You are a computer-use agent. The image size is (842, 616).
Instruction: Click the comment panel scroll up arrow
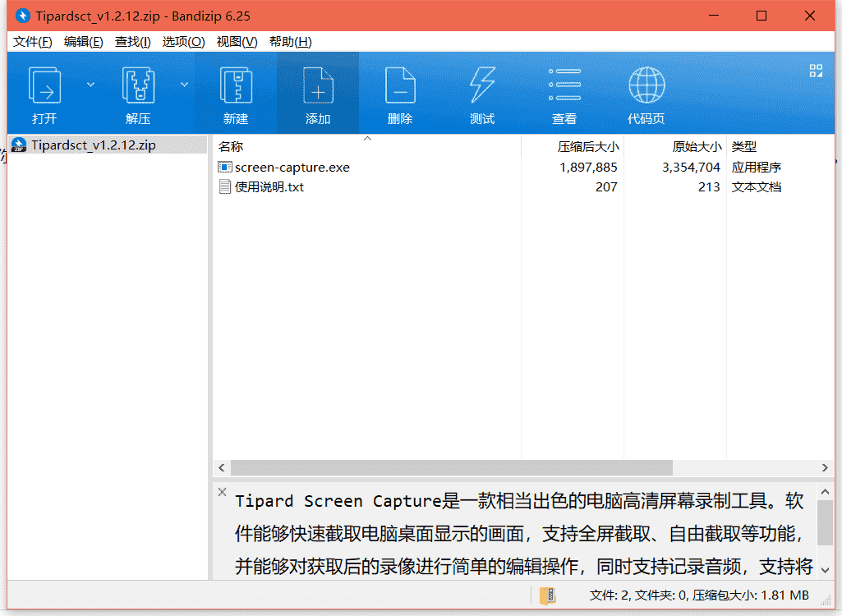(x=826, y=492)
